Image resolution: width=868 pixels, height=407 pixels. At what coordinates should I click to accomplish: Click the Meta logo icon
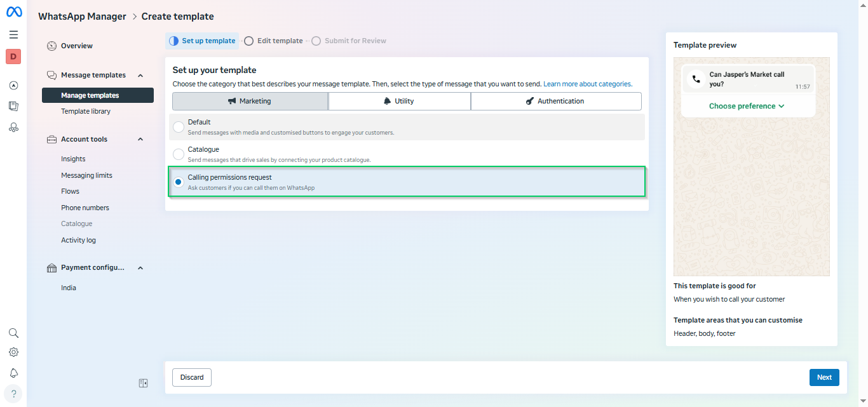click(x=14, y=12)
